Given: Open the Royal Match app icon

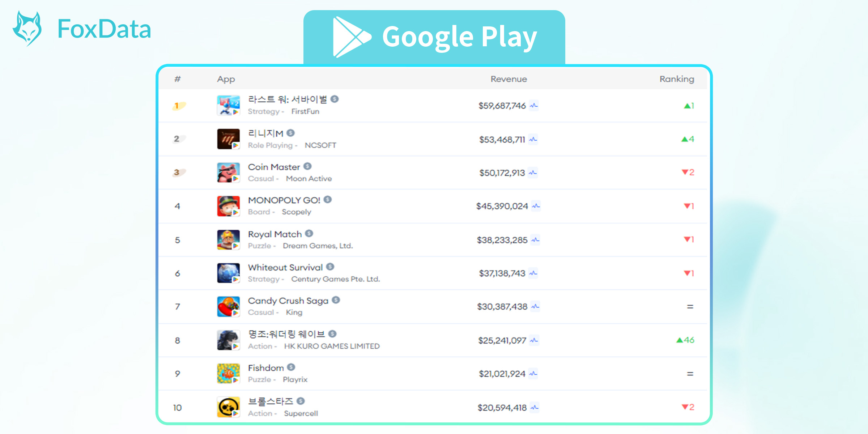Looking at the screenshot, I should coord(228,240).
